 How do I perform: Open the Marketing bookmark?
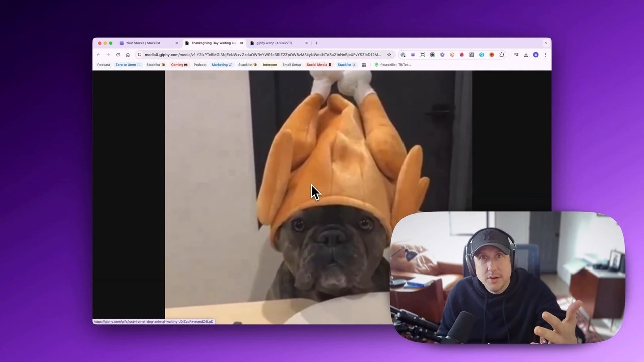click(222, 65)
